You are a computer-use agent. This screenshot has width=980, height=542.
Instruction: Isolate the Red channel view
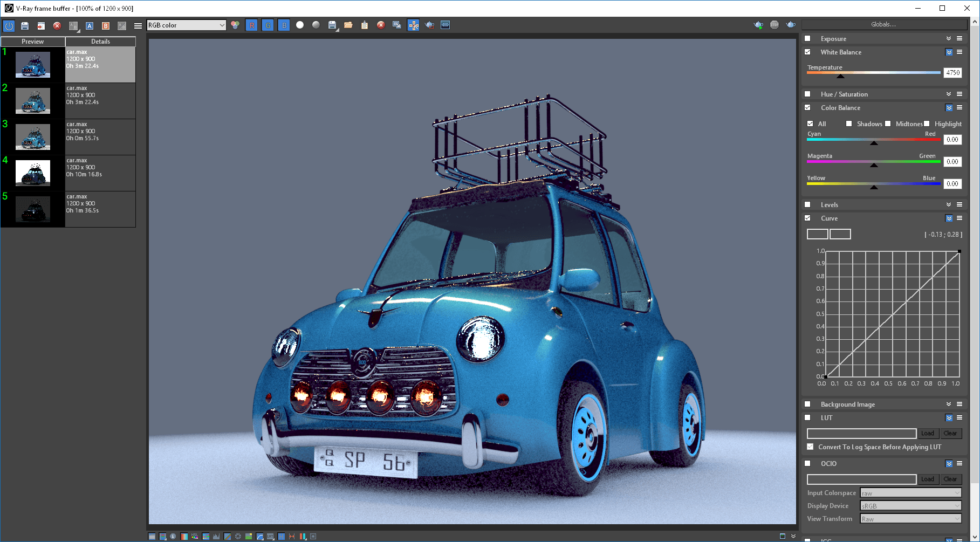tap(252, 25)
